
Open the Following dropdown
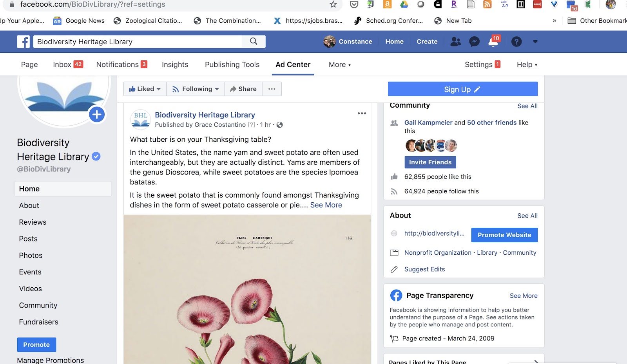coord(196,89)
